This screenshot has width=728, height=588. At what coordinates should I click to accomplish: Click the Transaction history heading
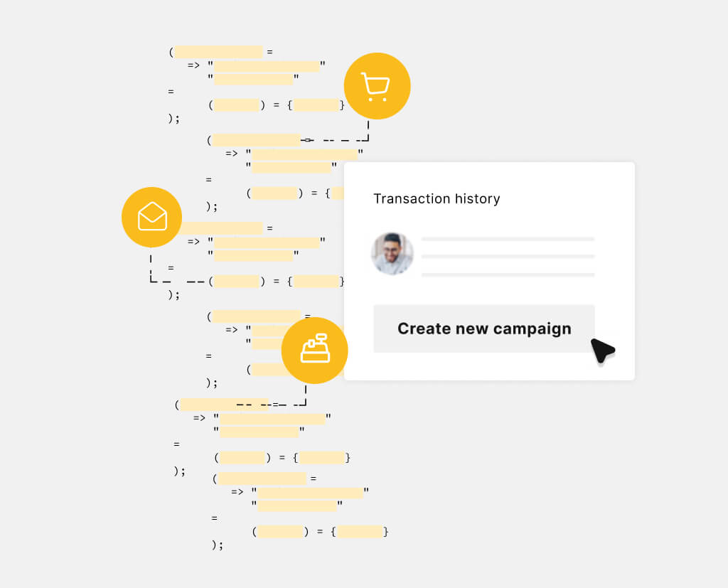pyautogui.click(x=437, y=198)
